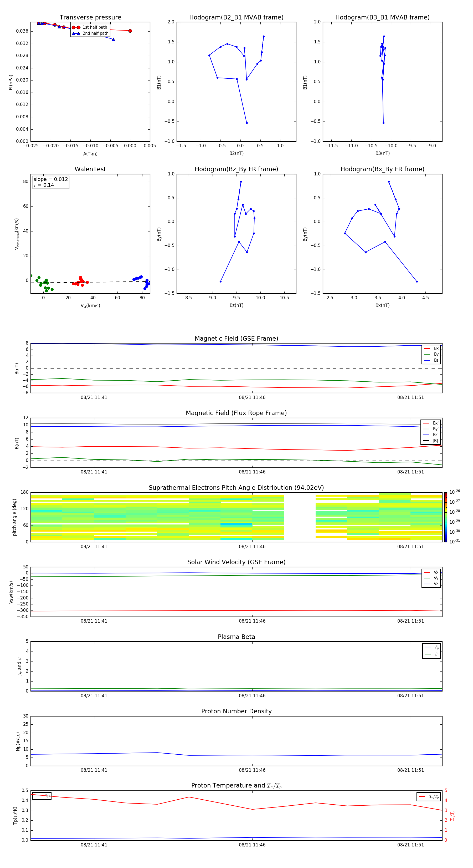This screenshot has height=868, width=473.
Task: Click the 'Hodogram(Bx_By FR frame)' title
Action: point(382,169)
